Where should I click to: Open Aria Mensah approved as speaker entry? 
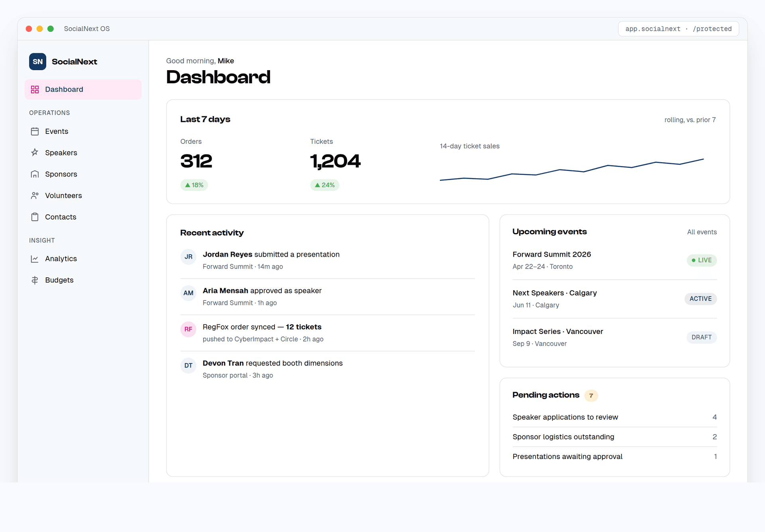(x=327, y=296)
